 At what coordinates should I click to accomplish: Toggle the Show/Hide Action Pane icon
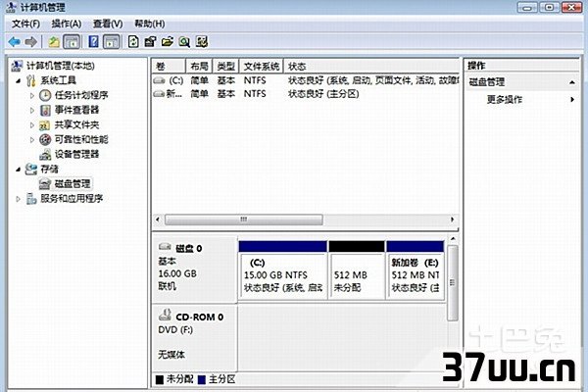[112, 41]
